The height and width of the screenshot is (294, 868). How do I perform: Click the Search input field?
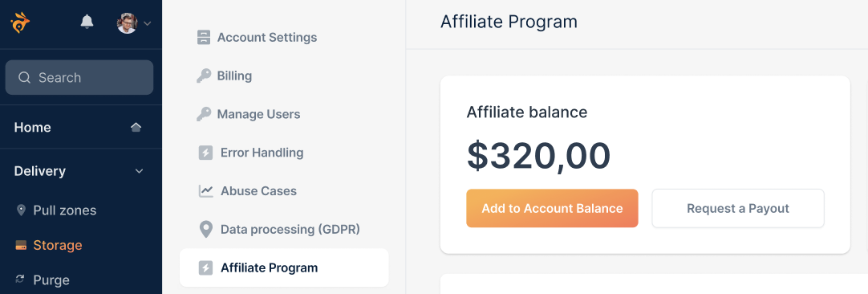[x=79, y=78]
